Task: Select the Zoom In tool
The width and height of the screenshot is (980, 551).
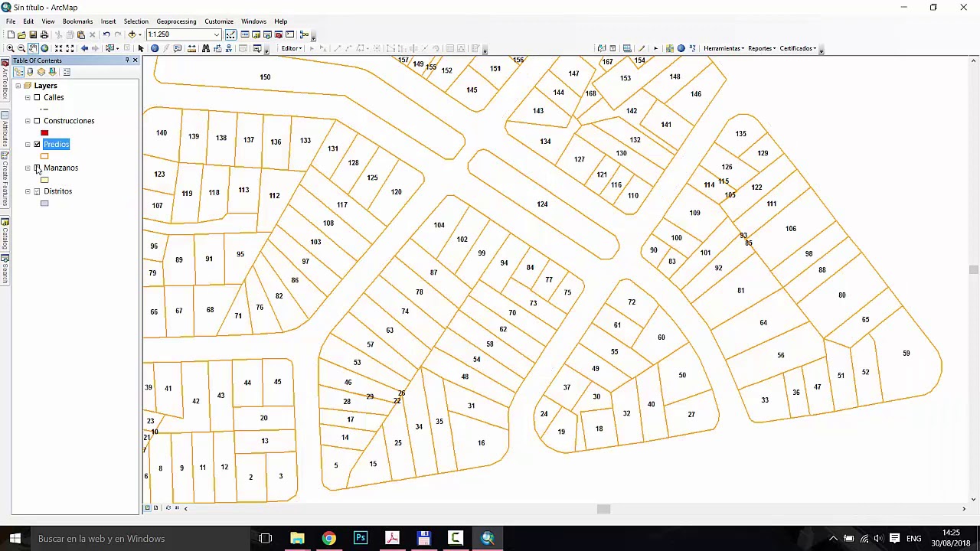Action: [11, 48]
